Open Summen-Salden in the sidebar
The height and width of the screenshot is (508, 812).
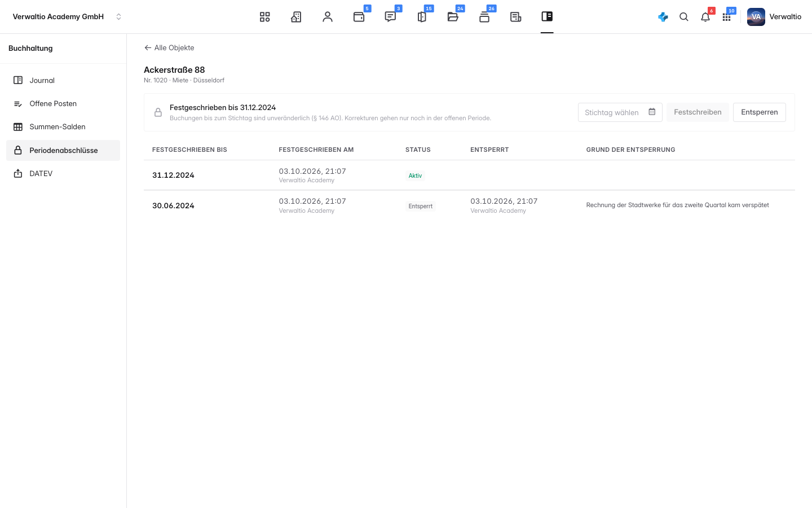(63, 127)
